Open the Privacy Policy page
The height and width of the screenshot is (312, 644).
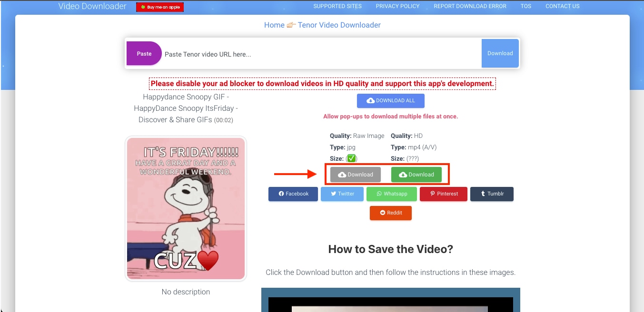click(x=397, y=6)
